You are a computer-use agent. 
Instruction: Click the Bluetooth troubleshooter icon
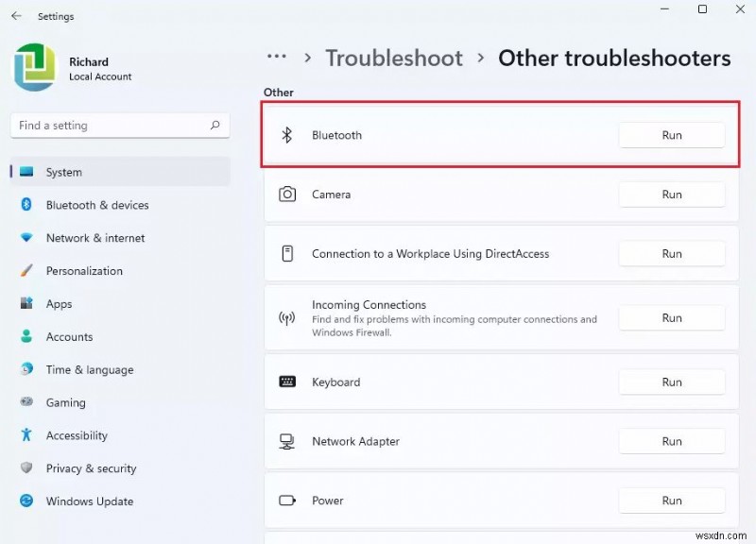[287, 135]
